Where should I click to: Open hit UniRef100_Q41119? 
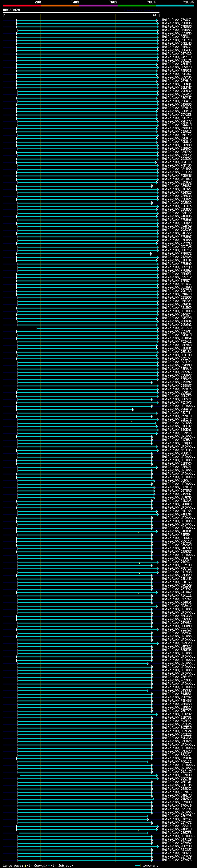click(x=176, y=57)
